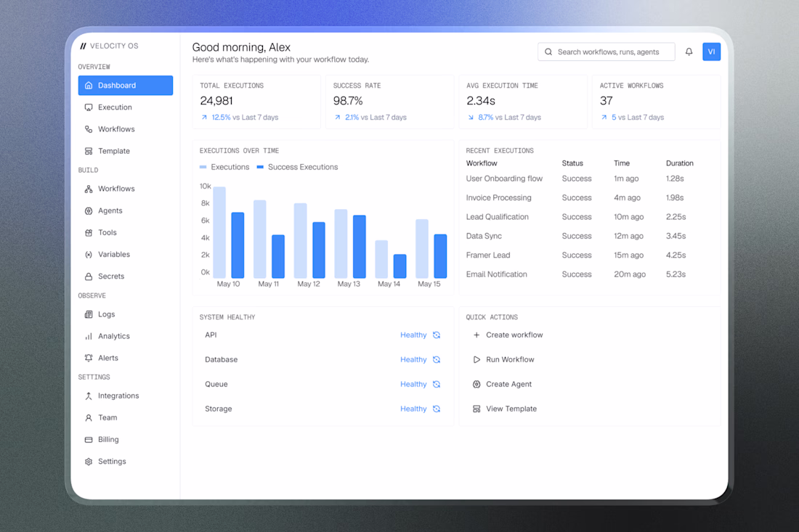
Task: Click the Analytics bar chart icon
Action: tap(89, 337)
